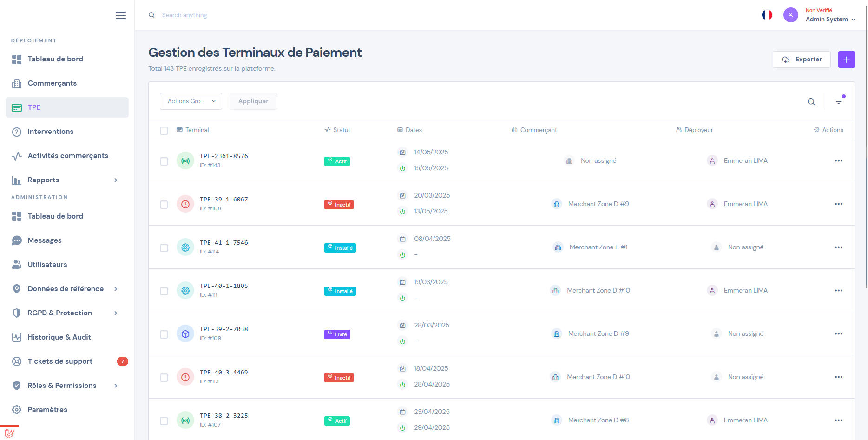
Task: Click three-dots actions for TPE-39-2-7038
Action: (838, 334)
